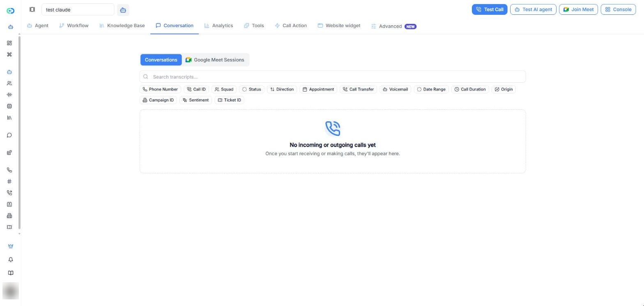Toggle the sidebar panel icon beside agent name
Viewport: 644px width, 306px height.
tap(32, 9)
